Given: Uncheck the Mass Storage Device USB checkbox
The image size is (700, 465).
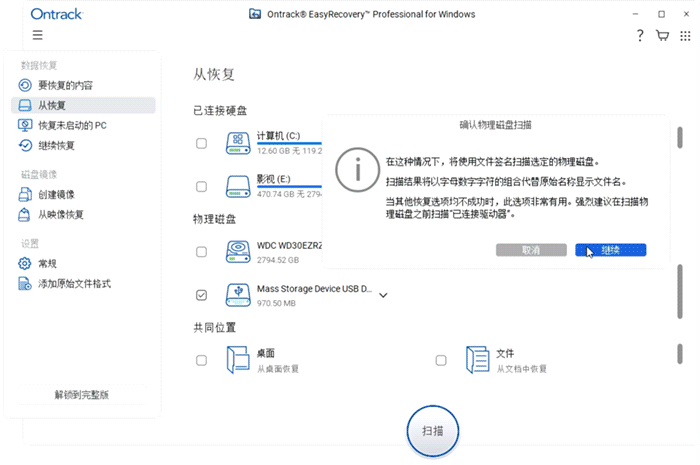Looking at the screenshot, I should tap(201, 295).
